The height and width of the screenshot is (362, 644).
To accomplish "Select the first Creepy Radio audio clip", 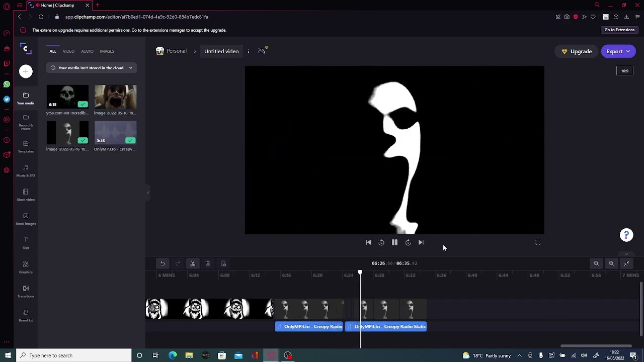I will tap(309, 327).
